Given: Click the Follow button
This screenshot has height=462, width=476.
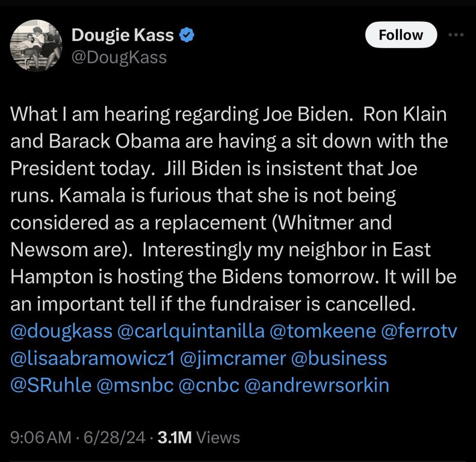Looking at the screenshot, I should tap(401, 35).
